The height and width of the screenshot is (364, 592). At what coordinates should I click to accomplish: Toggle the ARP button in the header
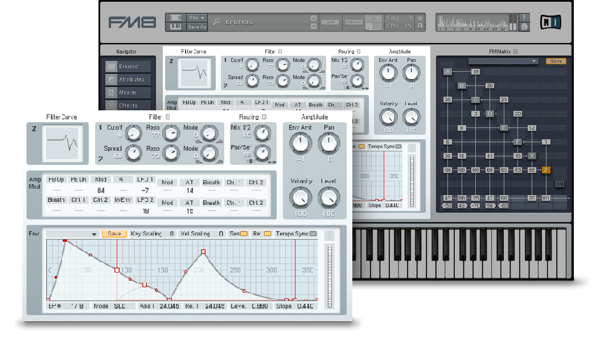[x=330, y=22]
